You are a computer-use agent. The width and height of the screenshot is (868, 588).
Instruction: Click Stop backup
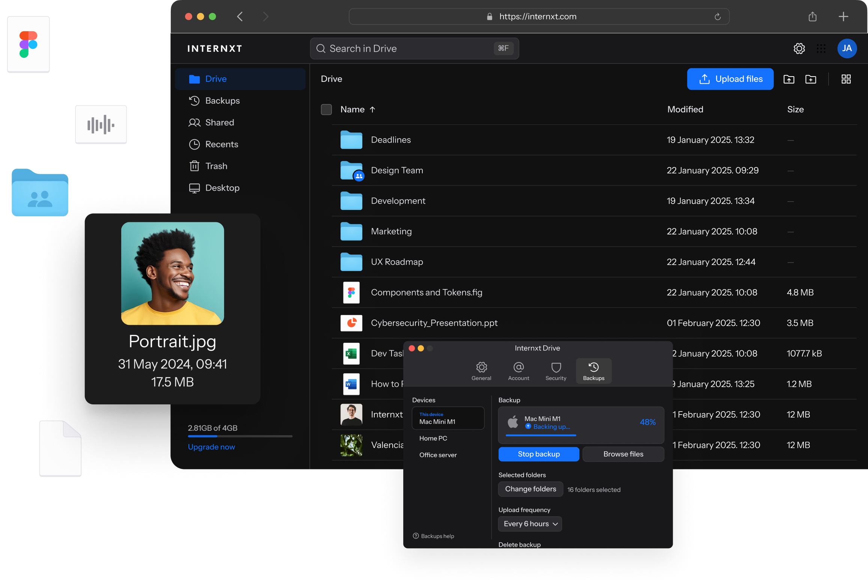[539, 454]
